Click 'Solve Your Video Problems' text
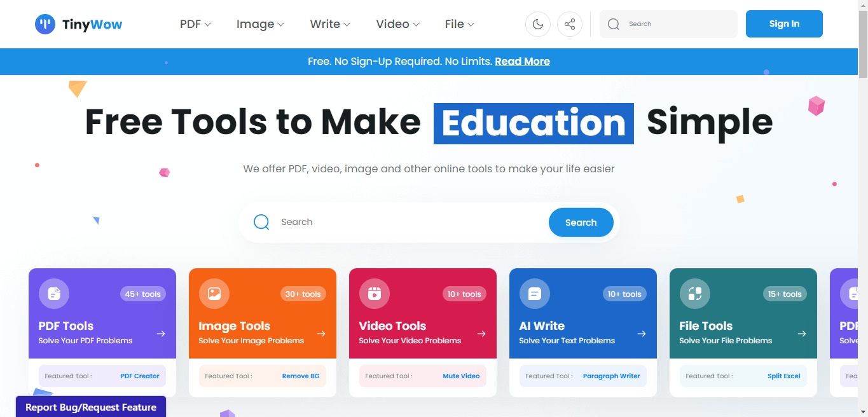The height and width of the screenshot is (417, 868). 410,341
